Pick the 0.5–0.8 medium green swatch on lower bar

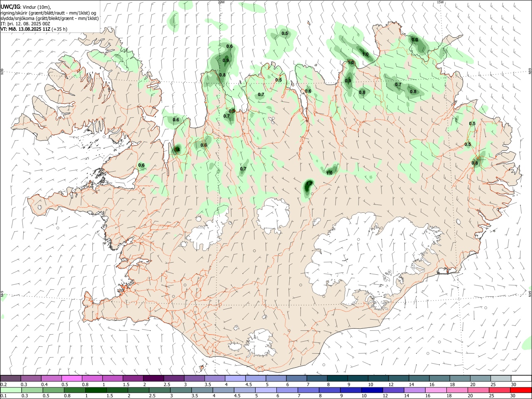click(x=53, y=390)
